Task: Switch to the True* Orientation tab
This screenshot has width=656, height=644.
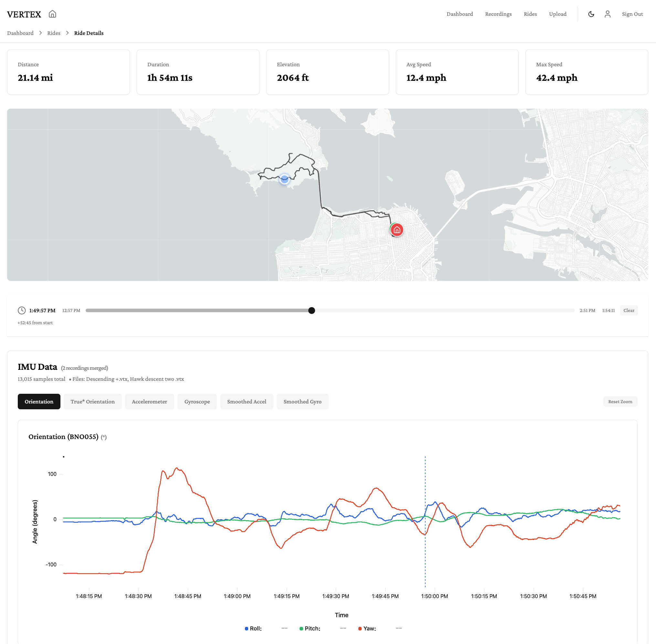Action: pos(93,402)
